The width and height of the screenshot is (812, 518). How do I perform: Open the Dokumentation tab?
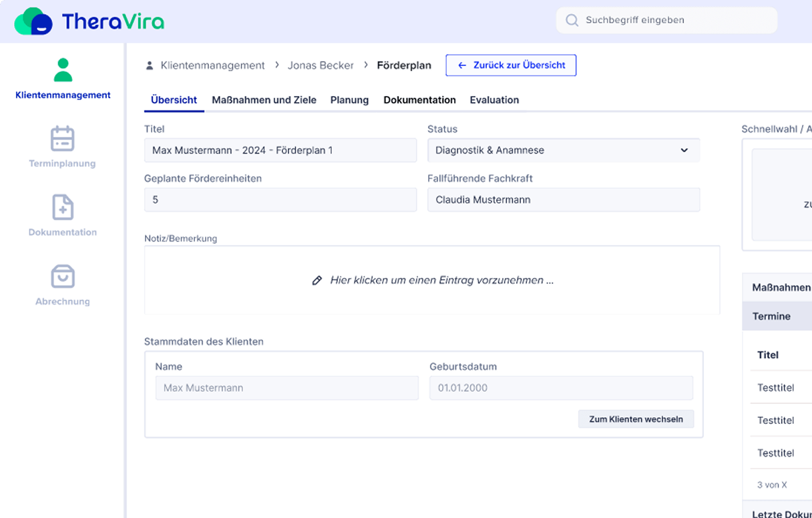[419, 99]
